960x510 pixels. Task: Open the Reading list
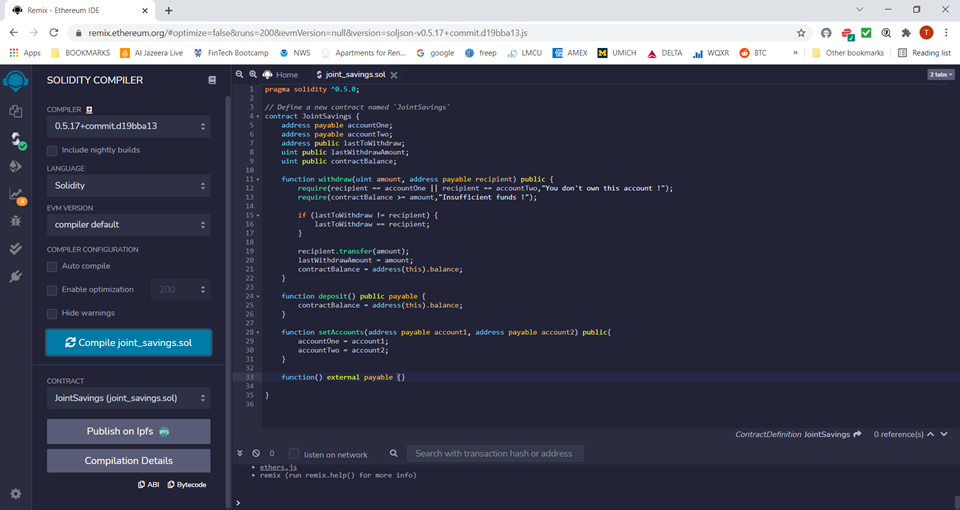pyautogui.click(x=924, y=53)
